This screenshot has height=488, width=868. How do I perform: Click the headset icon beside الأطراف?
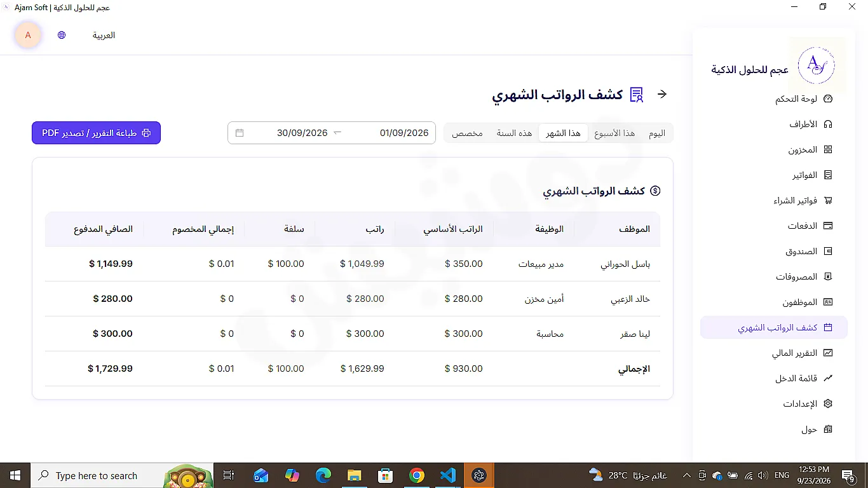coord(827,125)
